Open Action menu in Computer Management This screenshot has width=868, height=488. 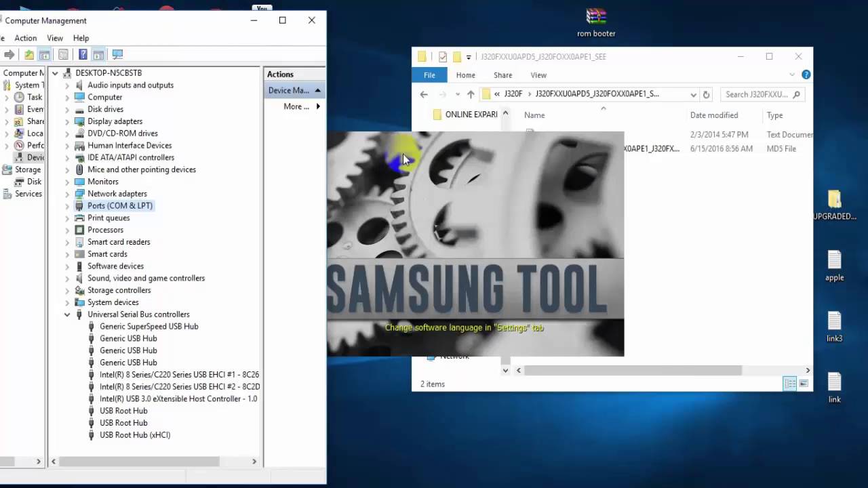point(26,38)
